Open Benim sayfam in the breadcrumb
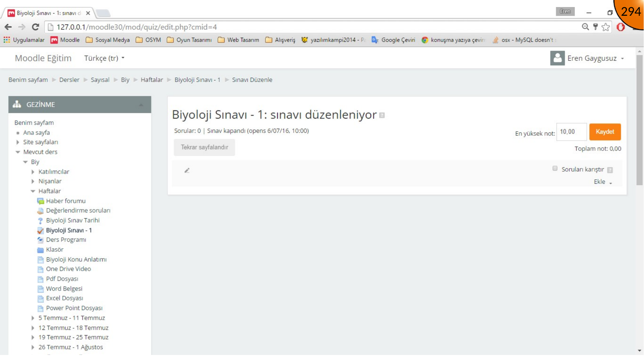The image size is (644, 362). (28, 80)
